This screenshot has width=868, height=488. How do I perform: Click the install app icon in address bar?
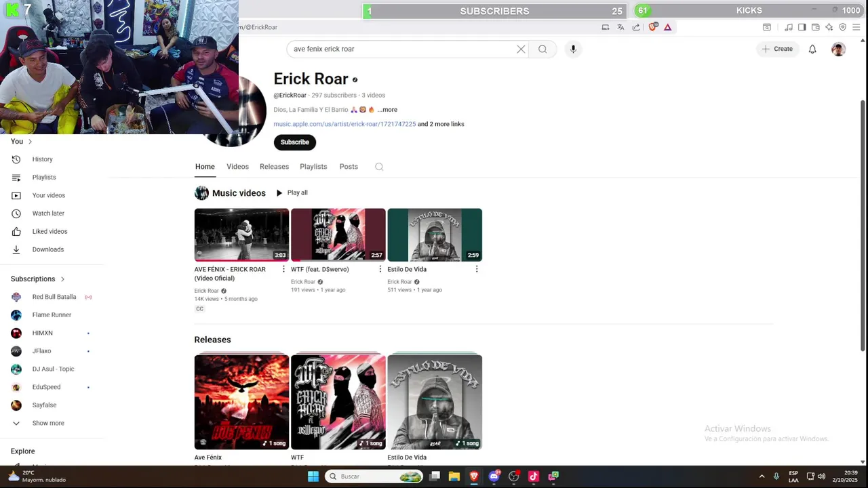pyautogui.click(x=606, y=27)
